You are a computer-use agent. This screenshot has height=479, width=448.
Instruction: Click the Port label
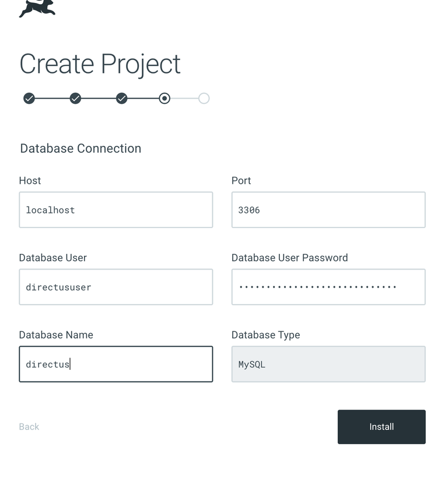tap(241, 180)
